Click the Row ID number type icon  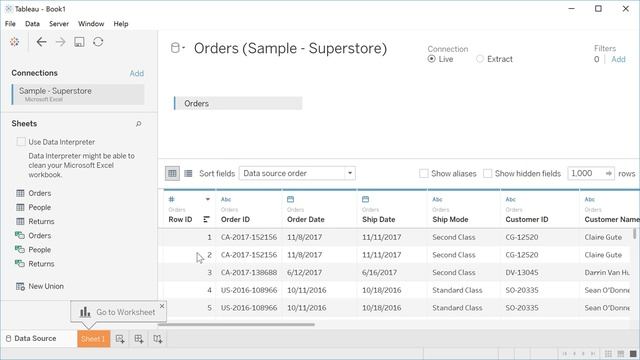[171, 199]
